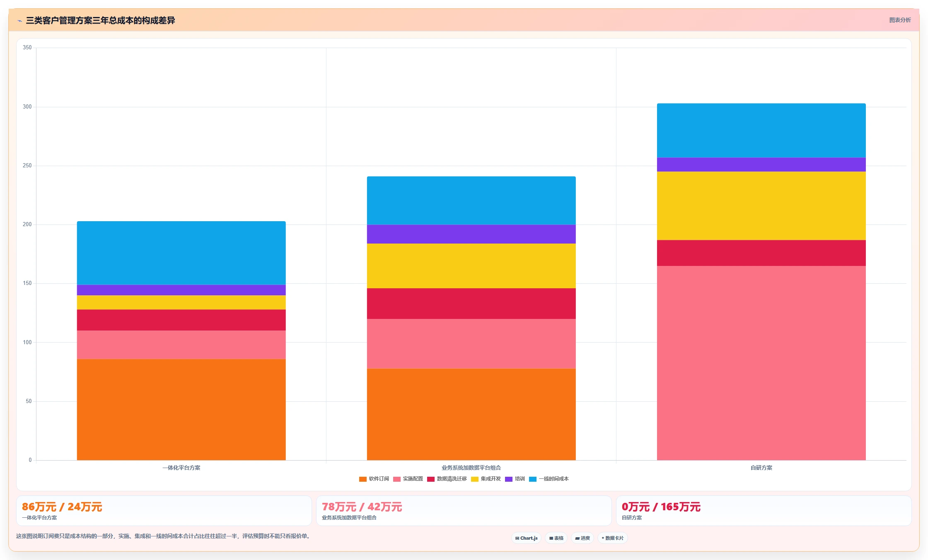Click the 进度 tag button

(582, 538)
